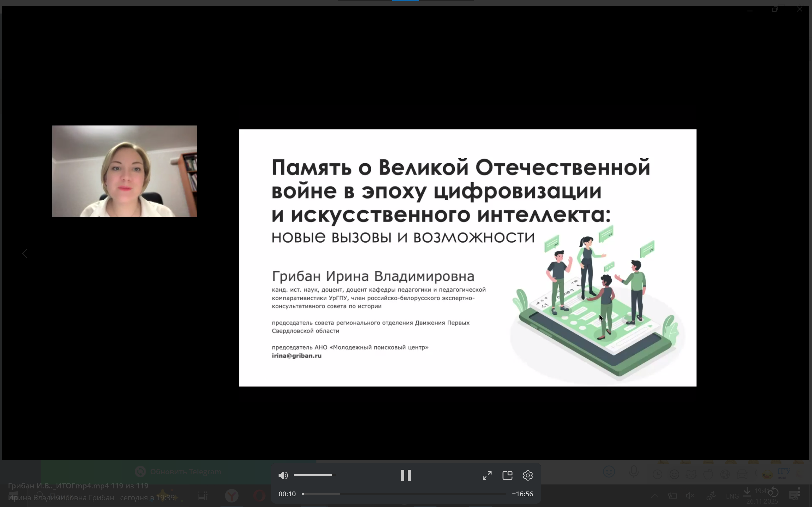Screen dimensions: 812x507
Task: Open playback settings gear icon
Action: click(528, 475)
